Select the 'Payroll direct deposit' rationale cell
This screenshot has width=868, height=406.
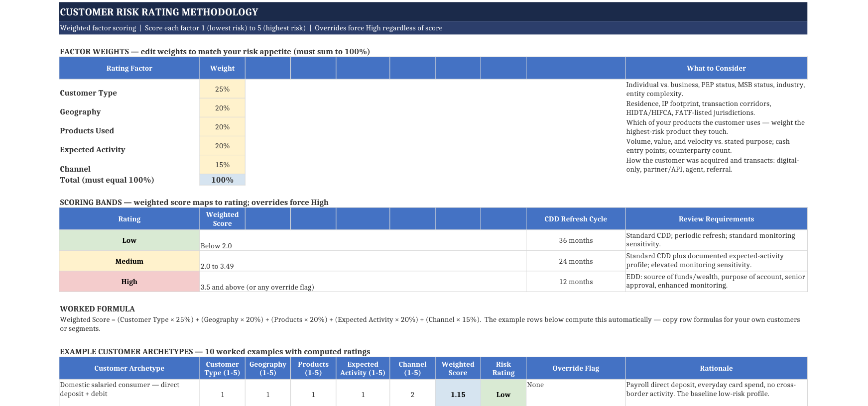(x=716, y=393)
